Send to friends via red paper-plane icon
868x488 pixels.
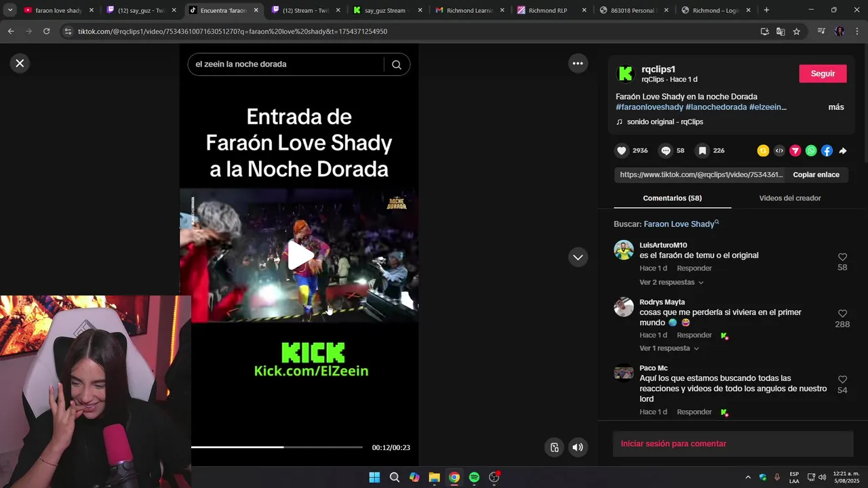[x=795, y=150]
